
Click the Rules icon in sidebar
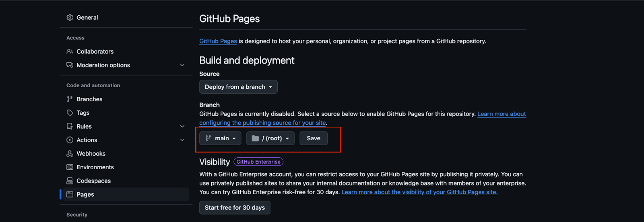(x=70, y=126)
